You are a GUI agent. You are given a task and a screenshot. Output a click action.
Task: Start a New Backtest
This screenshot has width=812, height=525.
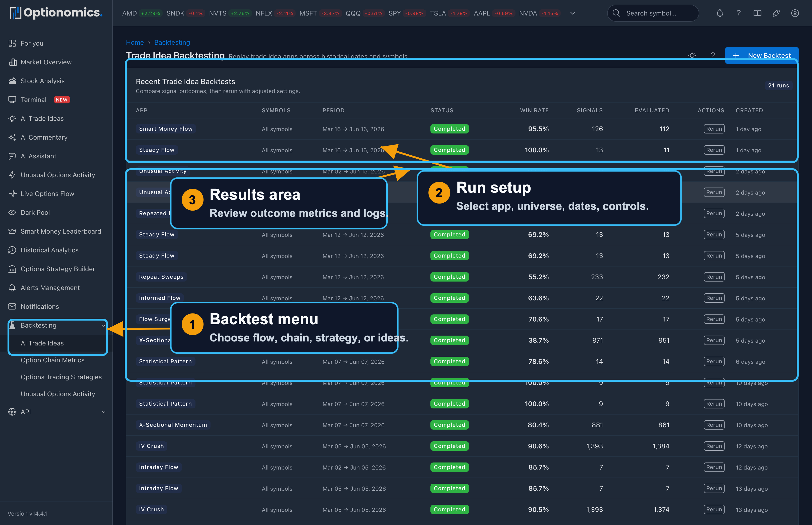[761, 55]
